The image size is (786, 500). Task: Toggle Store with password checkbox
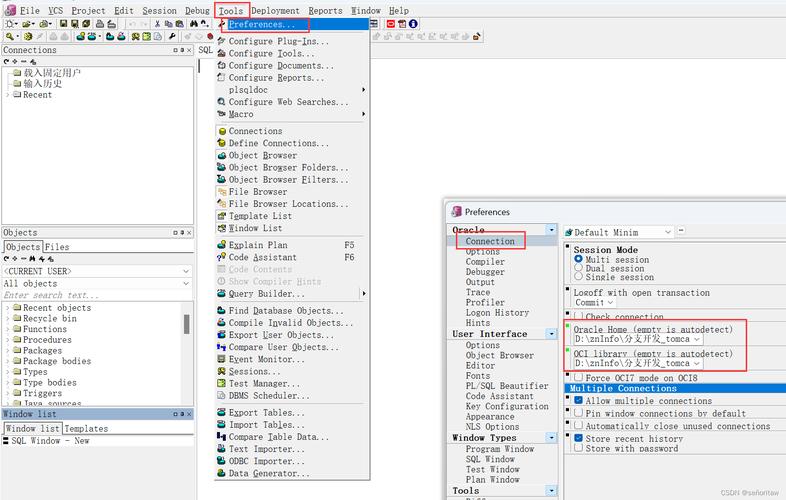[578, 448]
